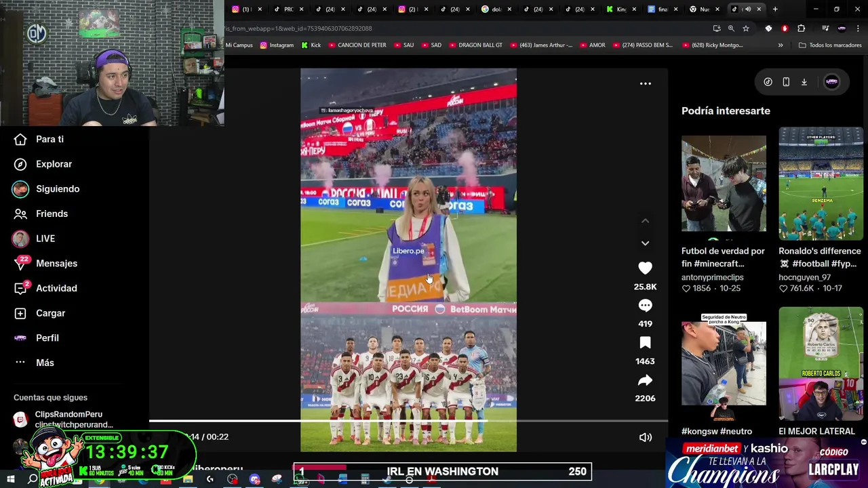Open Ronaldo's difference suggested video
The width and height of the screenshot is (868, 488).
[x=821, y=184]
